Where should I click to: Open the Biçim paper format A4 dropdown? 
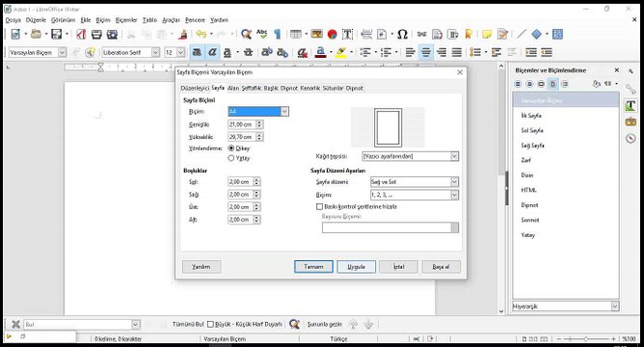(x=284, y=112)
